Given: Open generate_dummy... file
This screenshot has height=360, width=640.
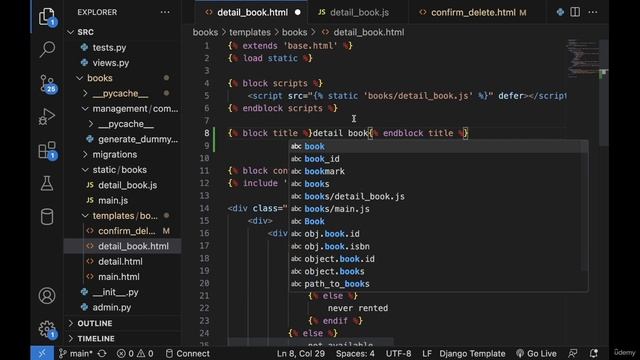Looking at the screenshot, I should [138, 139].
